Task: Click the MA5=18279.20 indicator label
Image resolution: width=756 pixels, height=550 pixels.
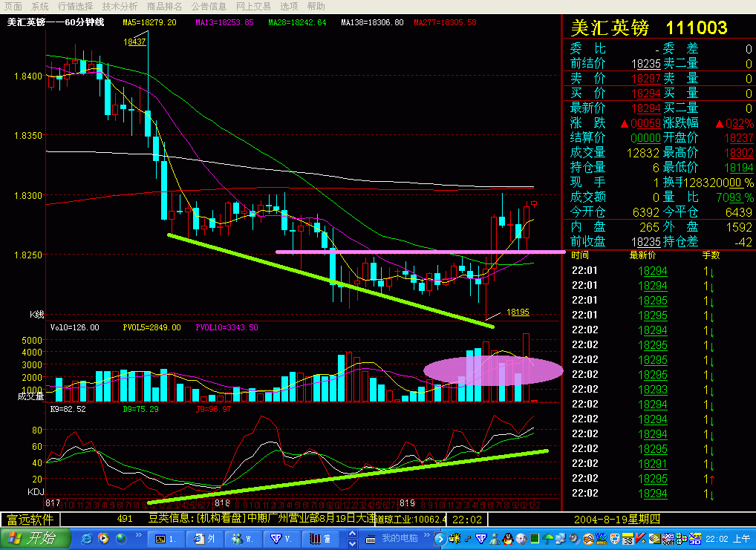Action: click(149, 22)
